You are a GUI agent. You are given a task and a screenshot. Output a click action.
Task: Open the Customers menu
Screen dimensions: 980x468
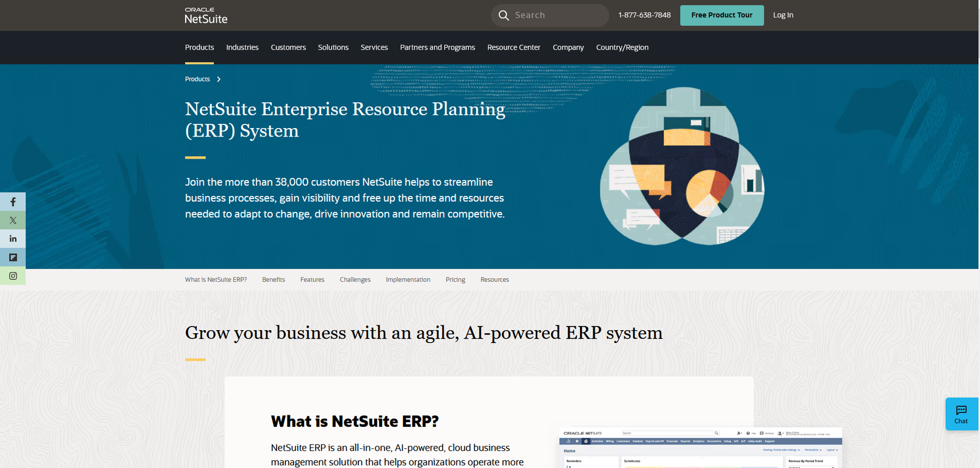coord(288,47)
